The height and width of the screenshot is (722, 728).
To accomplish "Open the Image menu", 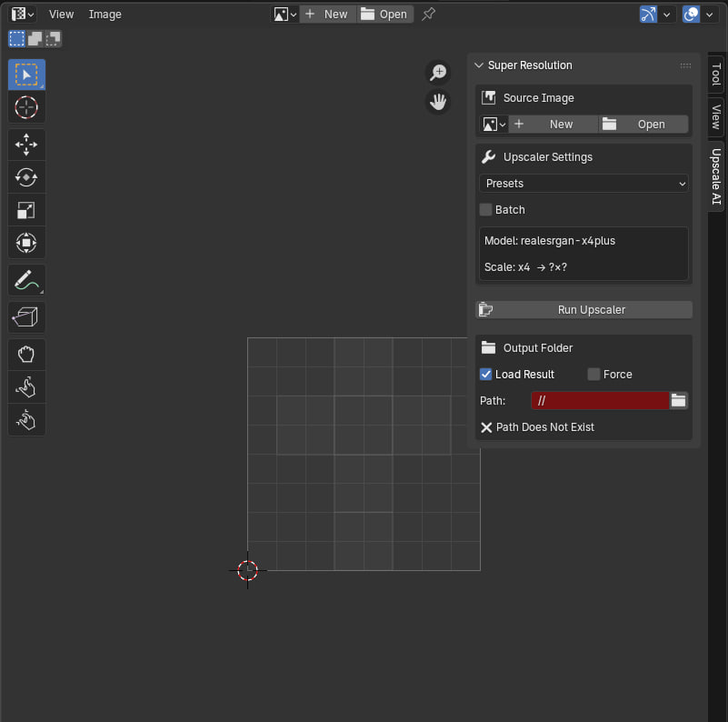I will point(105,15).
